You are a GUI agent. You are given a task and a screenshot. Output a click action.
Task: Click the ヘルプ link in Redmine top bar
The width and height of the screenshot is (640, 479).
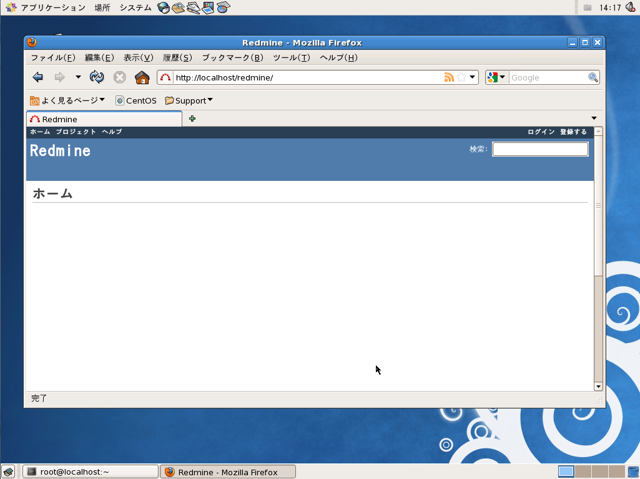pyautogui.click(x=112, y=132)
